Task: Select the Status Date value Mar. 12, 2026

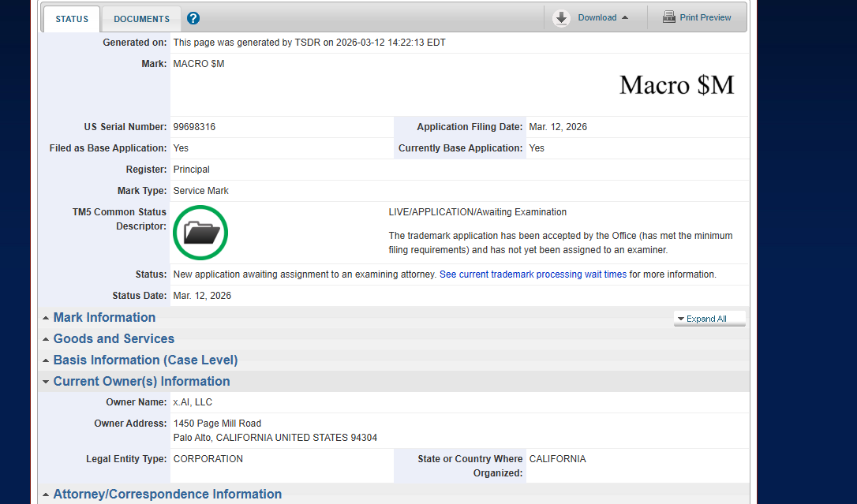Action: click(202, 296)
